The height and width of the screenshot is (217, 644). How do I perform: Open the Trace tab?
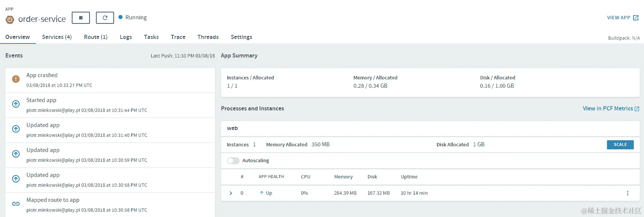(x=178, y=37)
